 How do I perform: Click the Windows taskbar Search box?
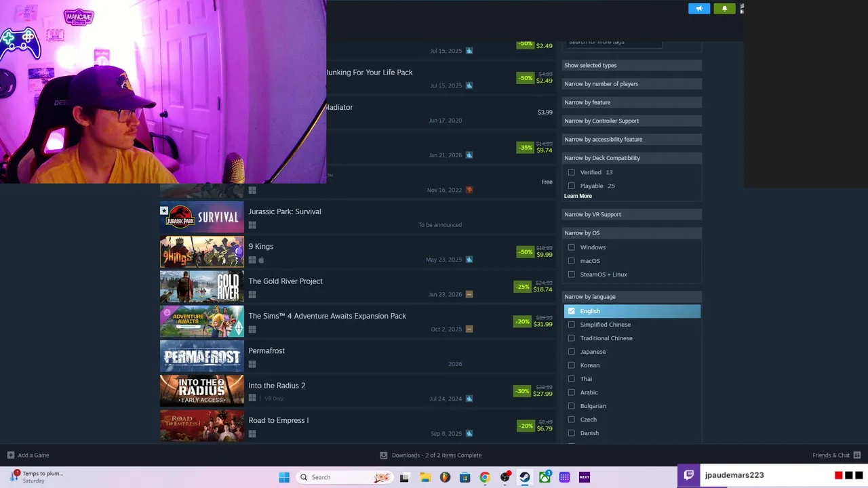point(345,477)
